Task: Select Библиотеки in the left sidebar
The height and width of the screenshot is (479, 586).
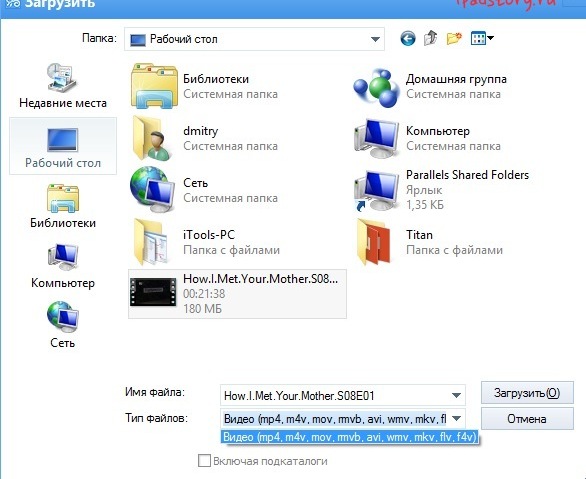Action: tap(63, 206)
